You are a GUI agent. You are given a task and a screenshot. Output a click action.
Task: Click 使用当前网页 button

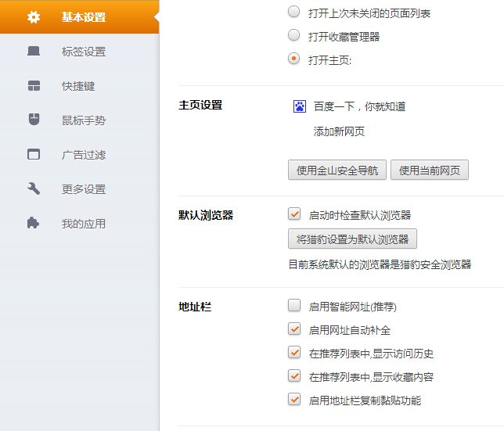pos(430,170)
